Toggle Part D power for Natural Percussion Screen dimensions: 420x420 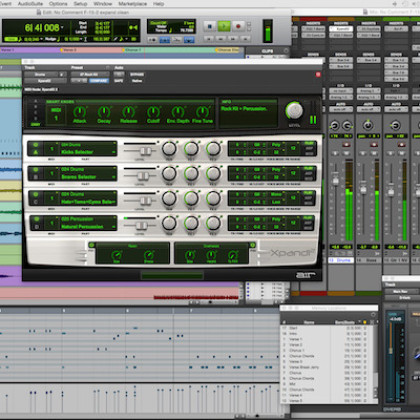click(x=36, y=219)
